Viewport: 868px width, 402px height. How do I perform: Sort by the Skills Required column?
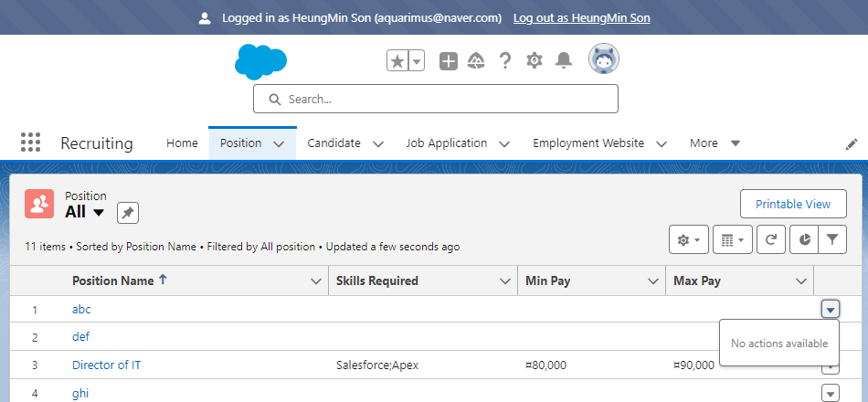pos(377,280)
